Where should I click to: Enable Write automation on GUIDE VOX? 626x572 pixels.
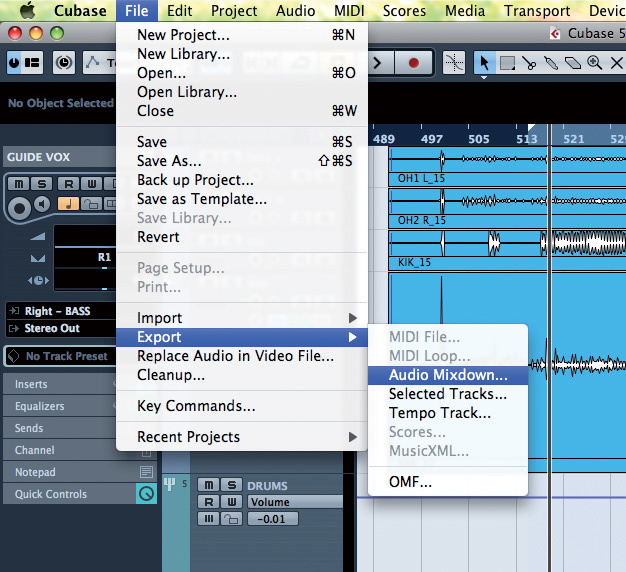pyautogui.click(x=91, y=184)
